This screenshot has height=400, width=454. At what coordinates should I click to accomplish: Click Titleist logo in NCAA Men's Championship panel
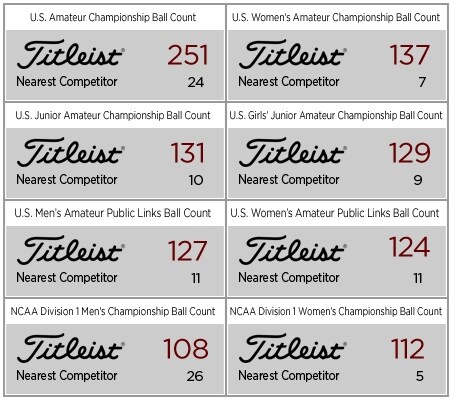pos(71,348)
